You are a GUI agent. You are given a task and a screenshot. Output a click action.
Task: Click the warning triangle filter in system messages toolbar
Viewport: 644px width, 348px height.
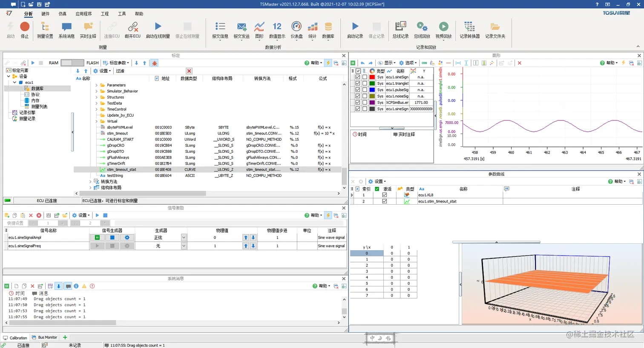pyautogui.click(x=84, y=286)
